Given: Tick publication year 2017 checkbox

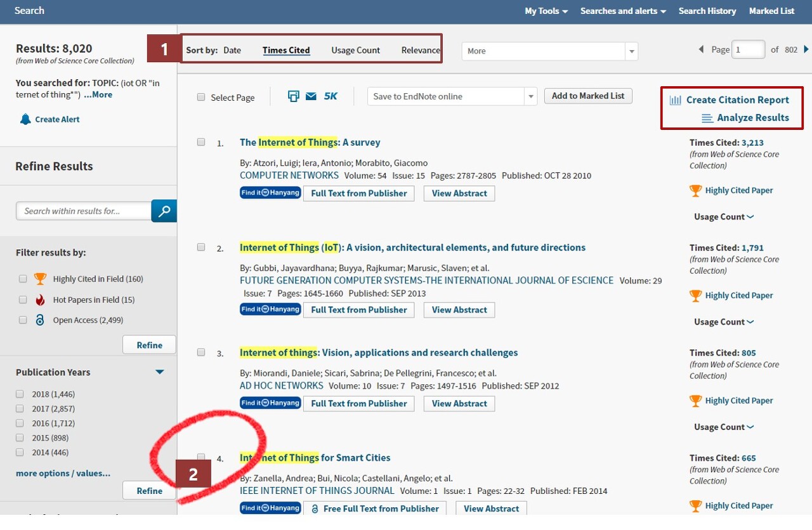Looking at the screenshot, I should tap(20, 409).
